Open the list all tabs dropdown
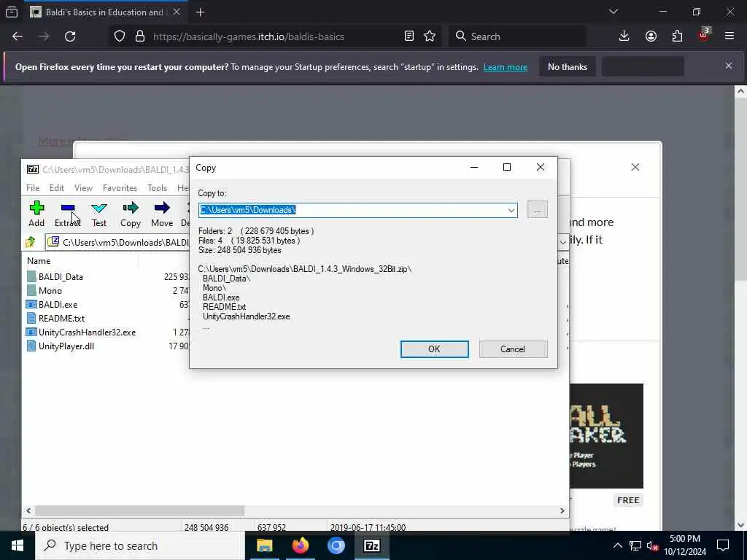This screenshot has height=560, width=747. point(614,12)
